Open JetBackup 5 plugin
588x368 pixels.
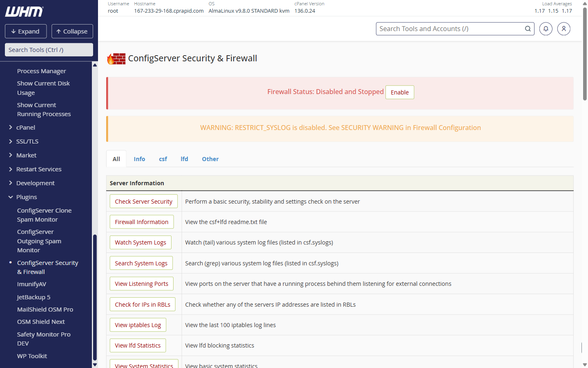[x=34, y=297]
